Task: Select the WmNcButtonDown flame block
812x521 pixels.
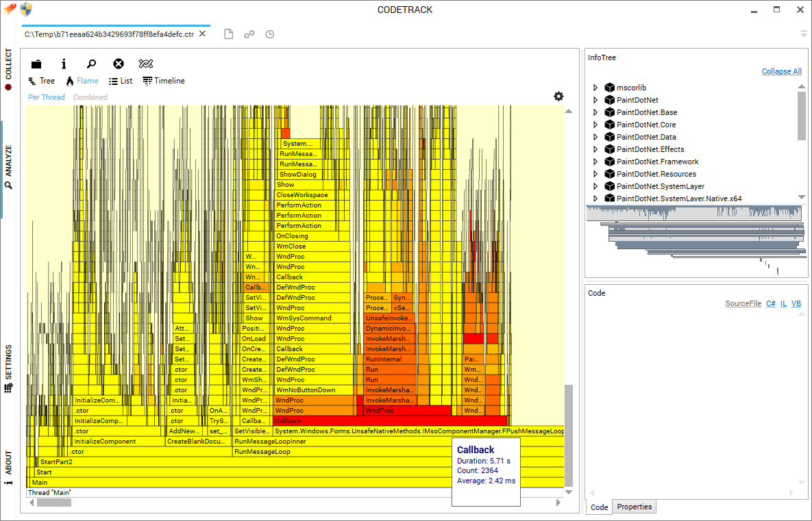Action: [x=313, y=390]
